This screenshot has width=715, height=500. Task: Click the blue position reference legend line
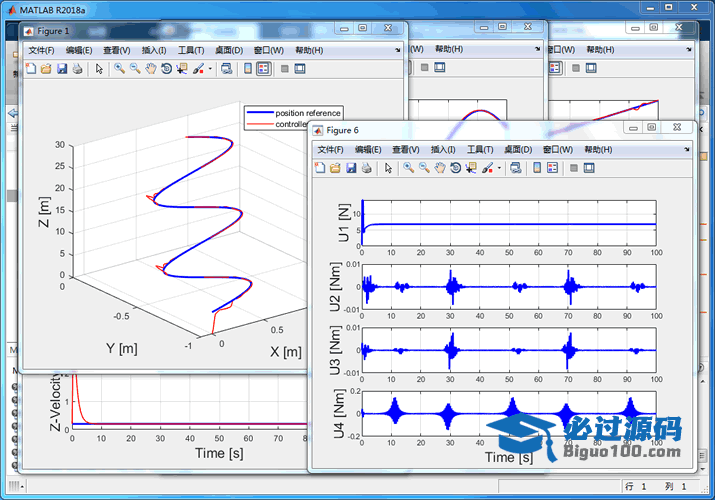pos(259,113)
